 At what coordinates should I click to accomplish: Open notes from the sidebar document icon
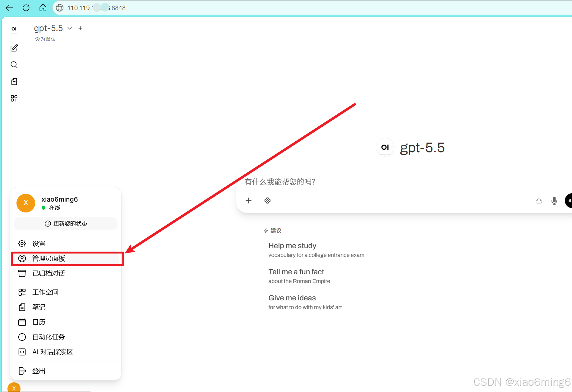click(14, 81)
